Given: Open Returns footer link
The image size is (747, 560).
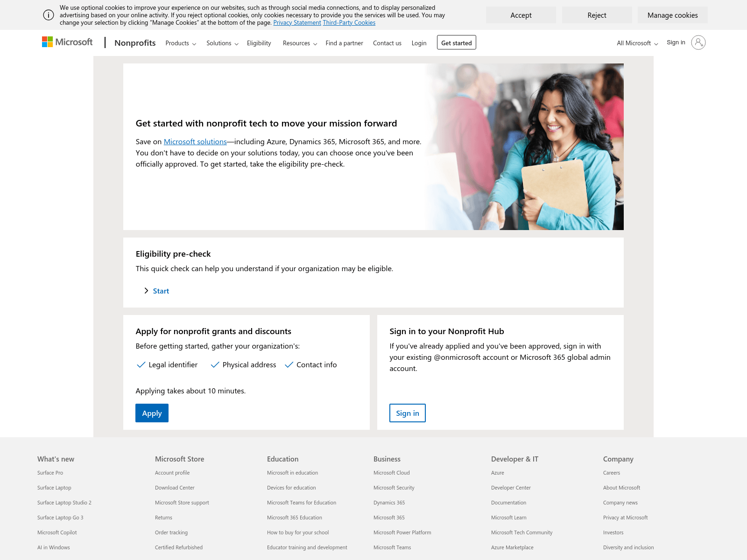Looking at the screenshot, I should point(163,518).
